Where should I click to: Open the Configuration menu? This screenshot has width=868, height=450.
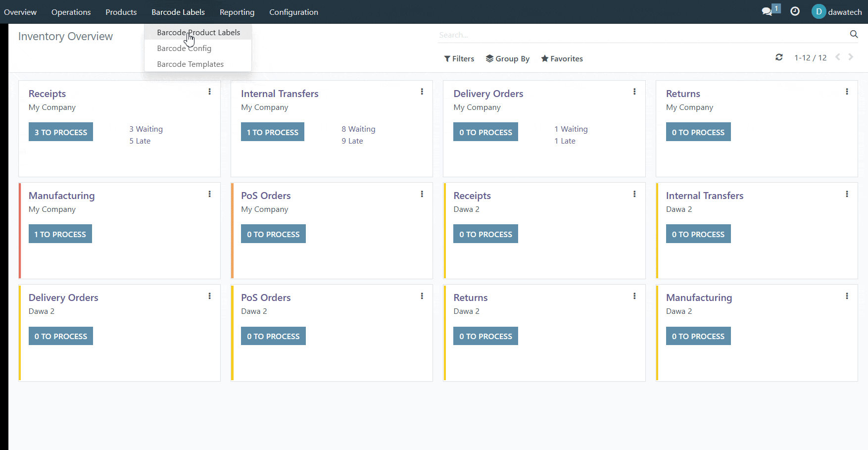coord(293,12)
